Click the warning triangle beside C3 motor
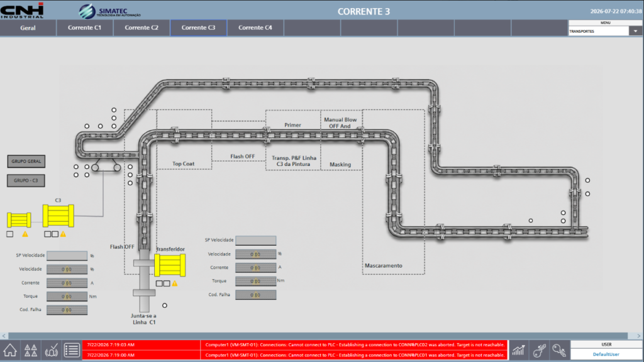The height and width of the screenshot is (362, 644). 63,234
